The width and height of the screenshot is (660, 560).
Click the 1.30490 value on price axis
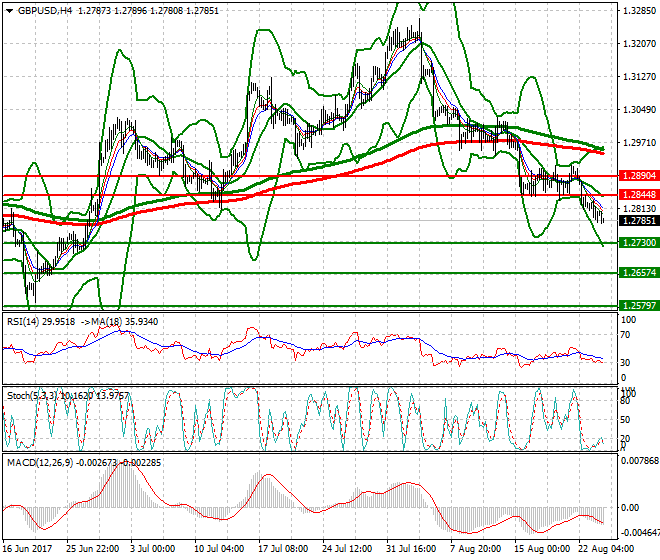[x=637, y=110]
